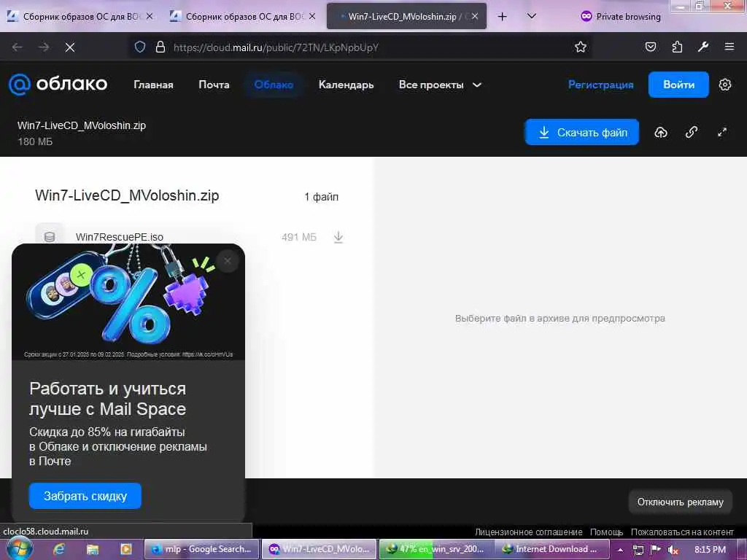The width and height of the screenshot is (747, 560).
Task: Switch to mlp - Google Search window
Action: [x=201, y=549]
